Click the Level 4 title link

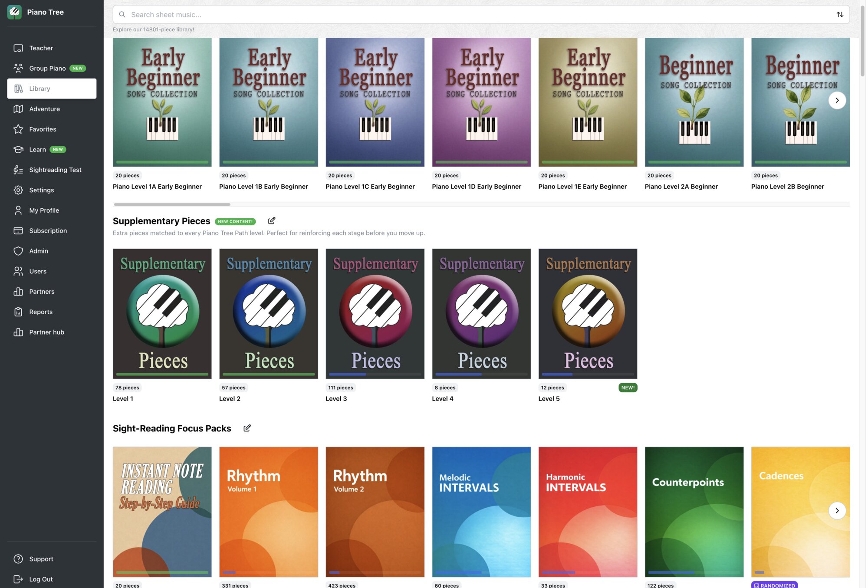[443, 399]
